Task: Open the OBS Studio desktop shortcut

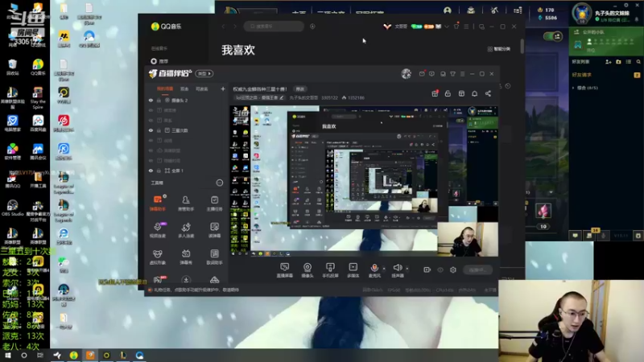Action: (x=12, y=208)
